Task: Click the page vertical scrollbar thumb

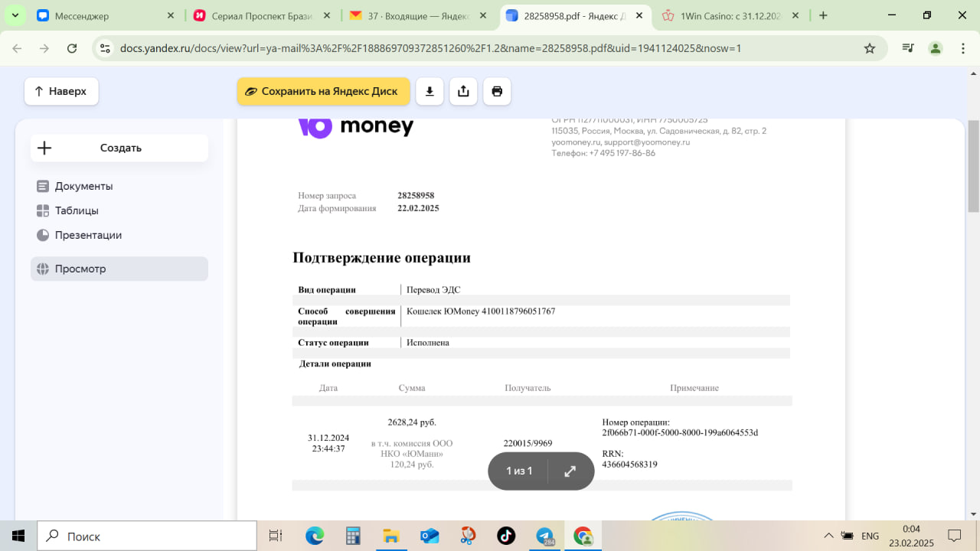Action: (x=974, y=166)
